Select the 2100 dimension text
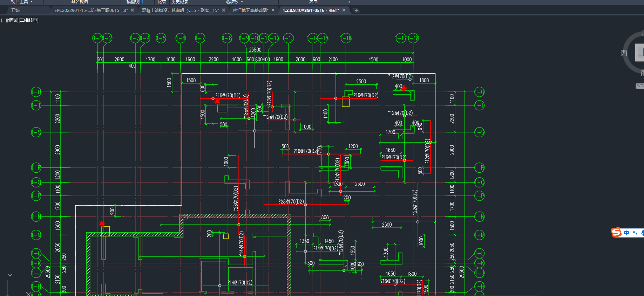 pyautogui.click(x=333, y=60)
